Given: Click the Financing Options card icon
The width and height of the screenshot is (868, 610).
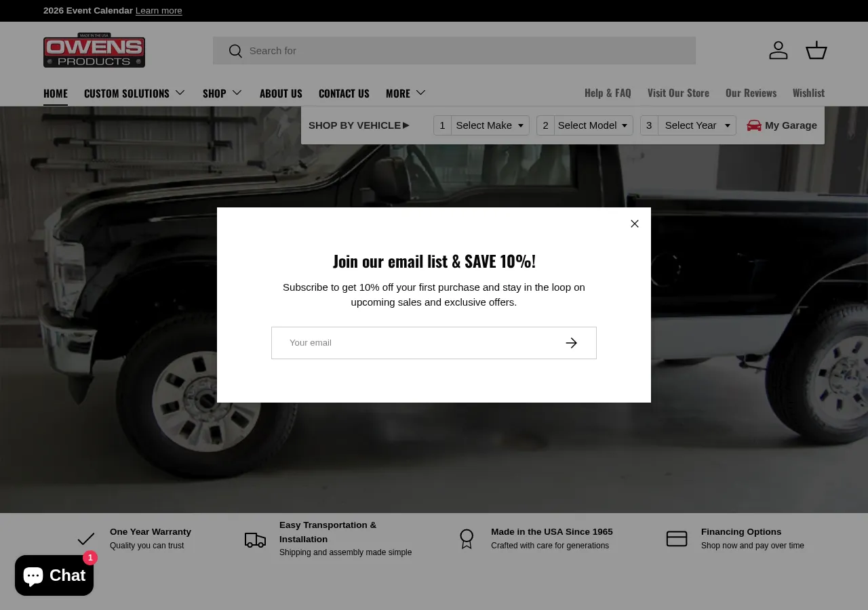Looking at the screenshot, I should [677, 539].
